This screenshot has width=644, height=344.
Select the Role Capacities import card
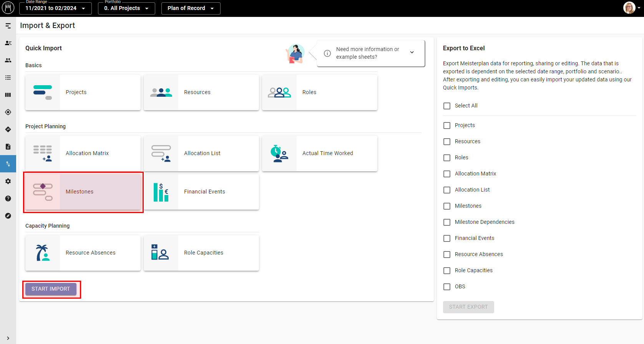tap(201, 253)
